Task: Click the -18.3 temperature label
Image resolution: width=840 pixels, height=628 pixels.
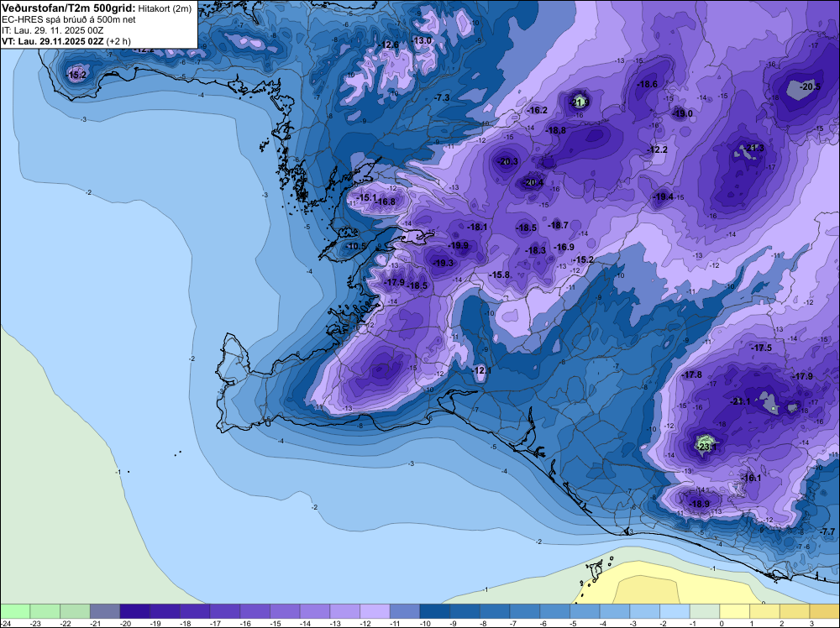Action: click(x=536, y=250)
